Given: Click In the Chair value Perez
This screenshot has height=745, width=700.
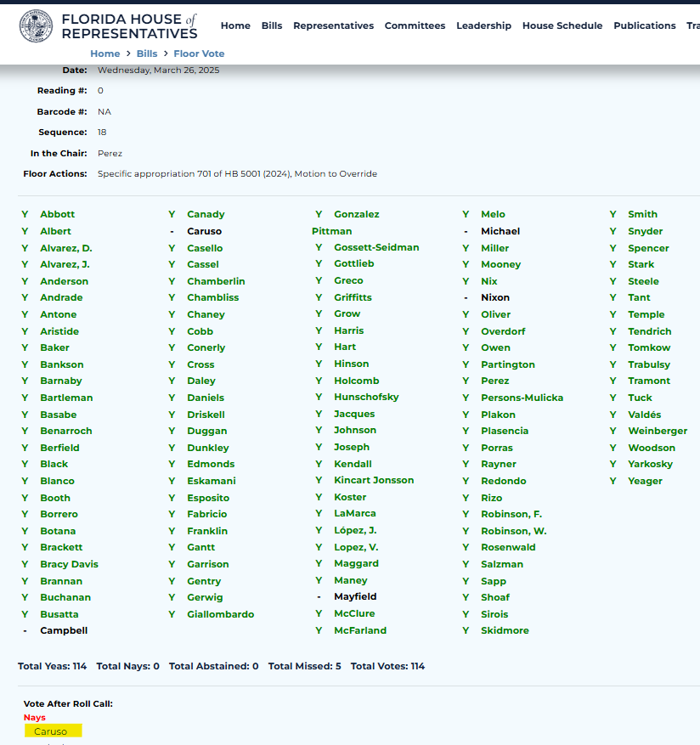Looking at the screenshot, I should 110,154.
